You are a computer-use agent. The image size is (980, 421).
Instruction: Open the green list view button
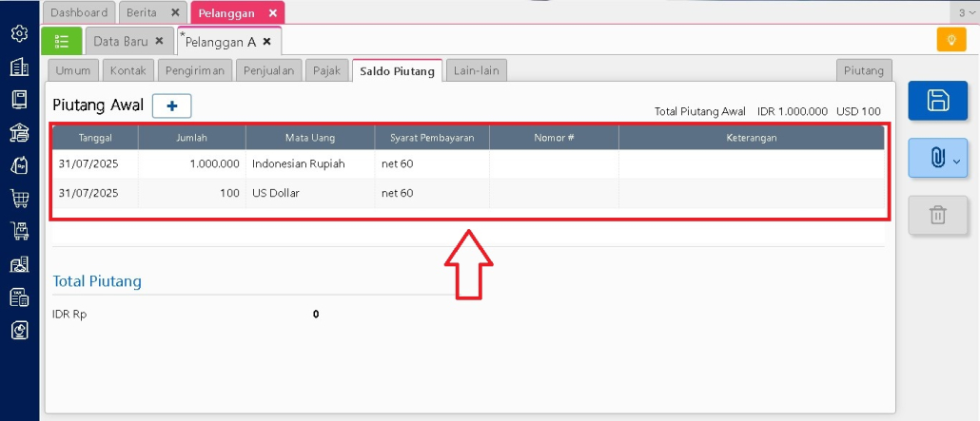[x=62, y=41]
